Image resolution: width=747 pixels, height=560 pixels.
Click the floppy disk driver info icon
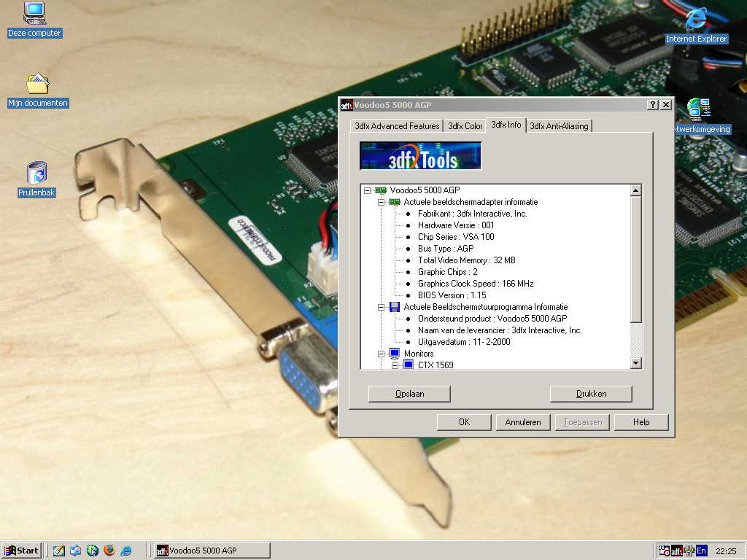coord(395,307)
